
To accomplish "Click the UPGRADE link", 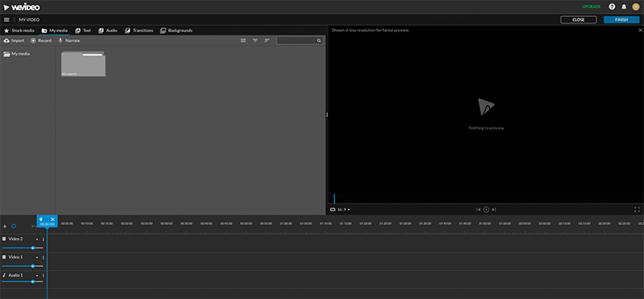I will pos(591,6).
